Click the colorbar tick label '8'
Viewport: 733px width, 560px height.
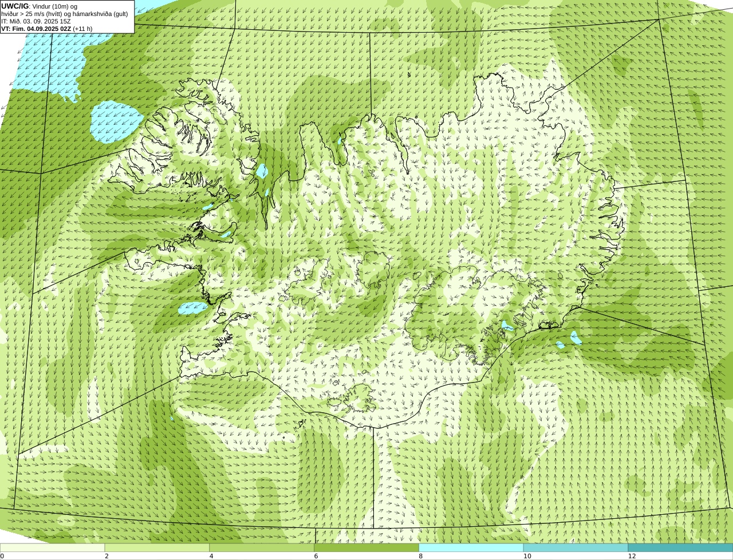pyautogui.click(x=421, y=556)
